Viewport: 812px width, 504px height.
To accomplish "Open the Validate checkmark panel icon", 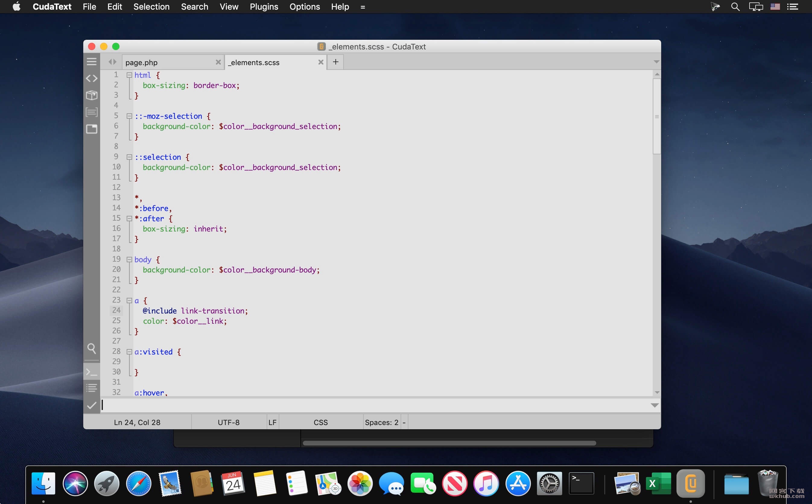I will click(x=91, y=405).
